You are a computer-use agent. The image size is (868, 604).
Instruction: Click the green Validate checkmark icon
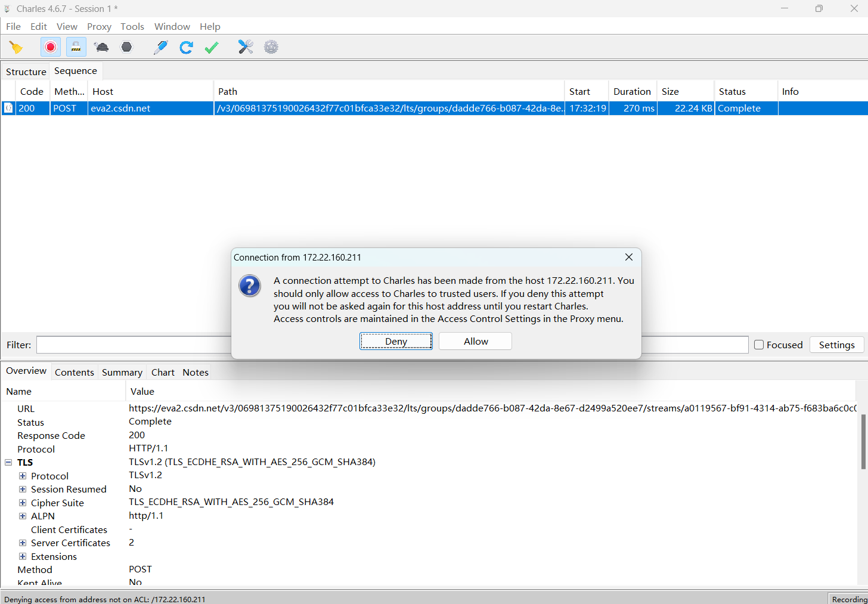click(x=212, y=47)
